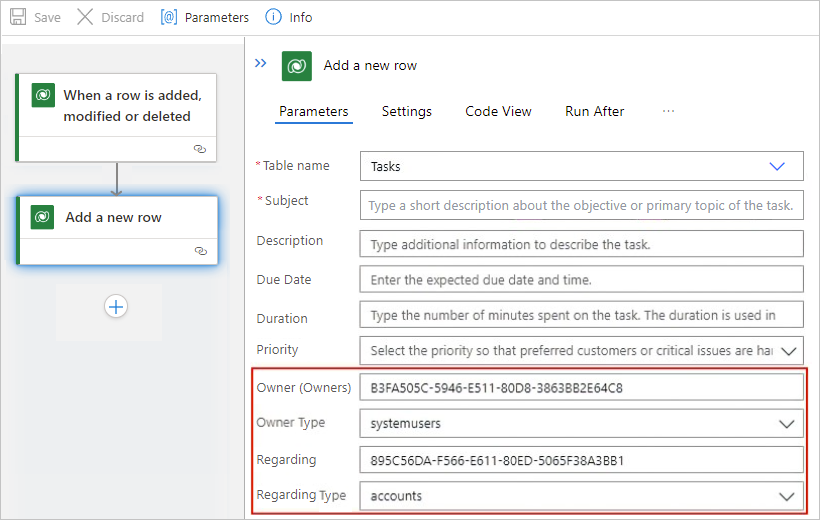
Task: Open the Priority dropdown
Action: coord(788,351)
